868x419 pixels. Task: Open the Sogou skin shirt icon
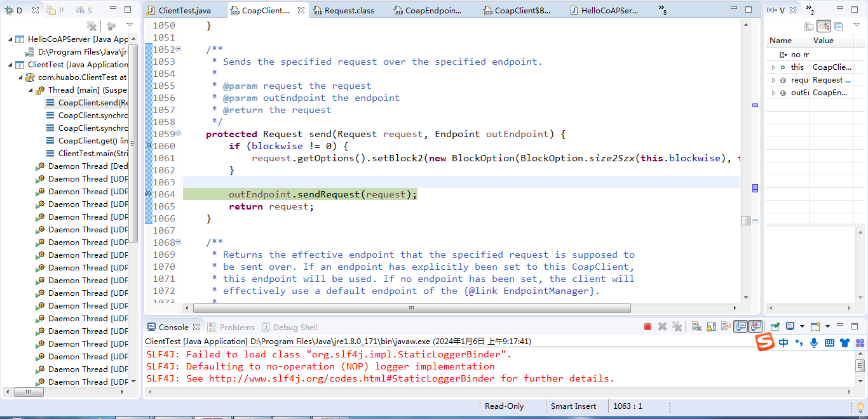(x=844, y=343)
